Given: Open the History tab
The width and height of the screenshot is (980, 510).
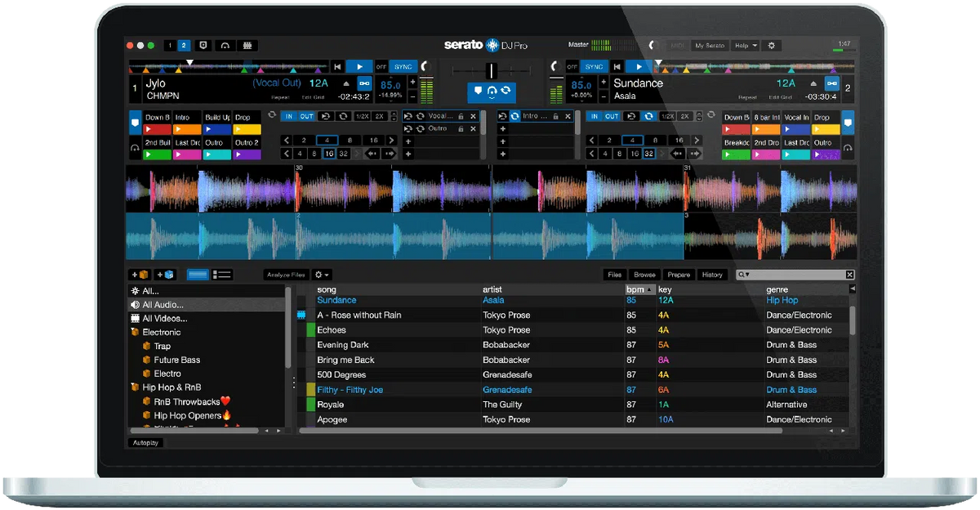Looking at the screenshot, I should coord(713,275).
